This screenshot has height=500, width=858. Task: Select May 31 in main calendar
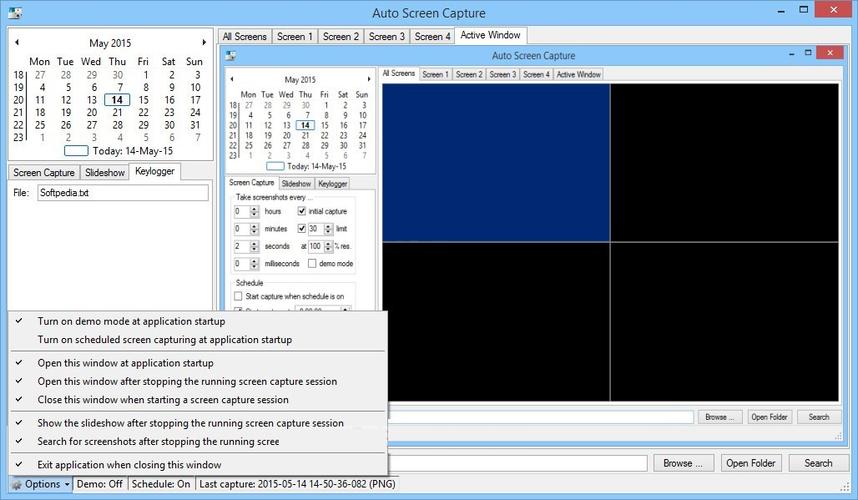point(195,125)
